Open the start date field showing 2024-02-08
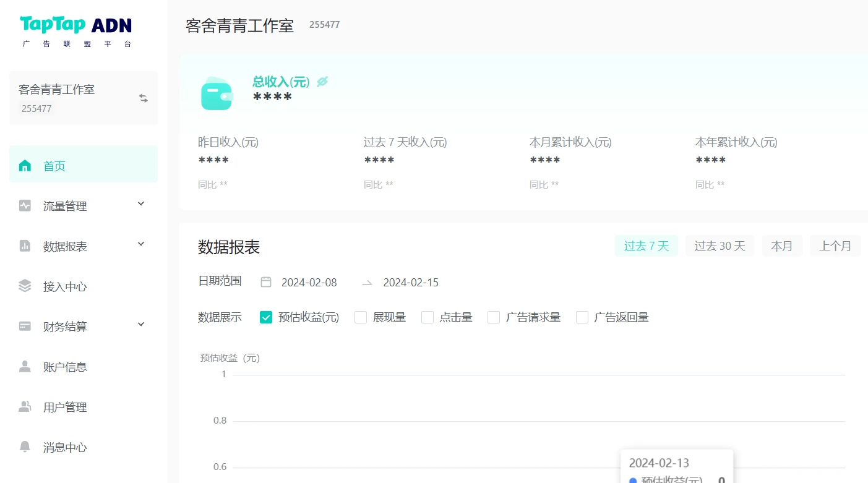 coord(308,282)
